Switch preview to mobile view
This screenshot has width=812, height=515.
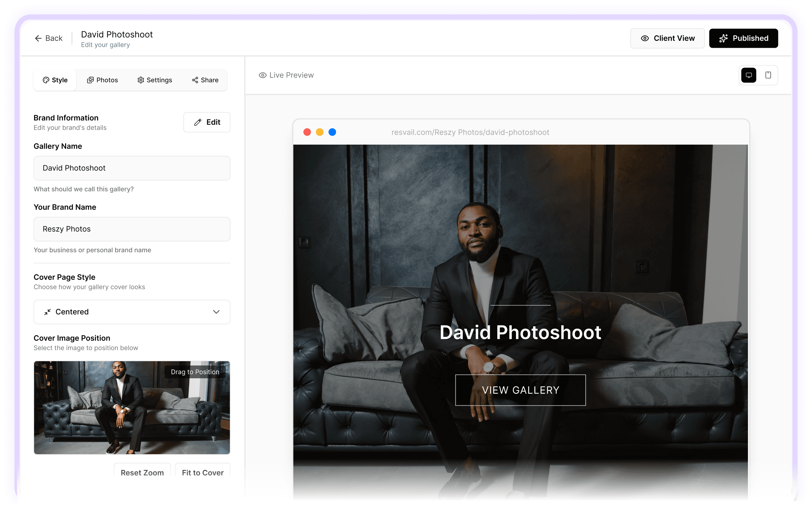tap(768, 75)
